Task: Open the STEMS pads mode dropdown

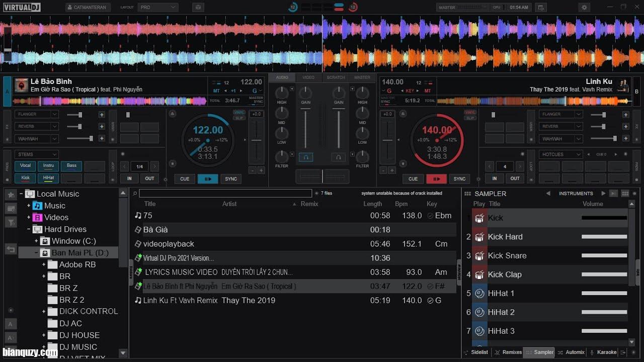Action: tap(37, 155)
